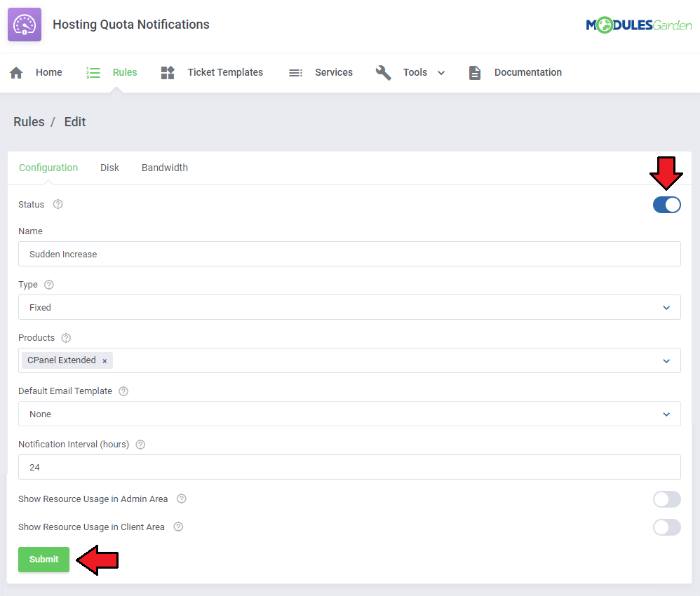Click the green Submit button
The height and width of the screenshot is (596, 700).
43,560
